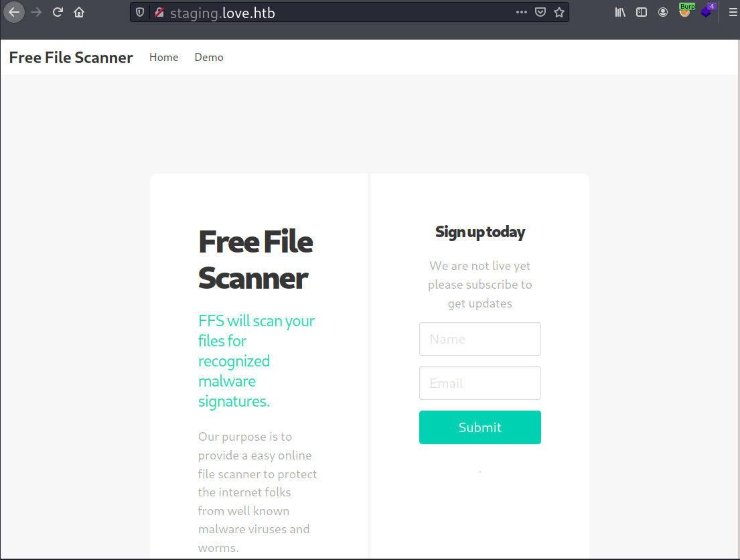Screen dimensions: 740x560
Task: Click the forward navigation arrow
Action: click(36, 12)
